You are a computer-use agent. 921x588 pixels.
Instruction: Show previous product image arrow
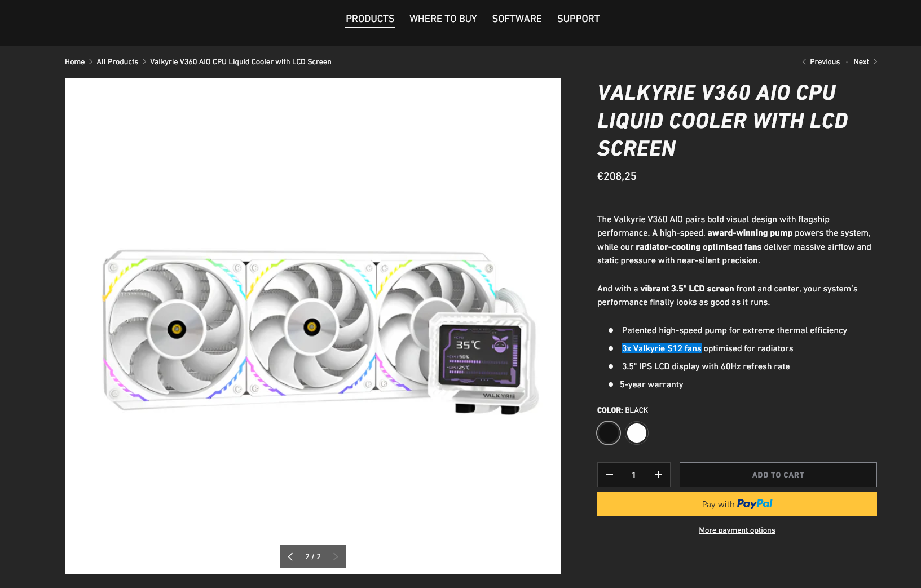(290, 556)
